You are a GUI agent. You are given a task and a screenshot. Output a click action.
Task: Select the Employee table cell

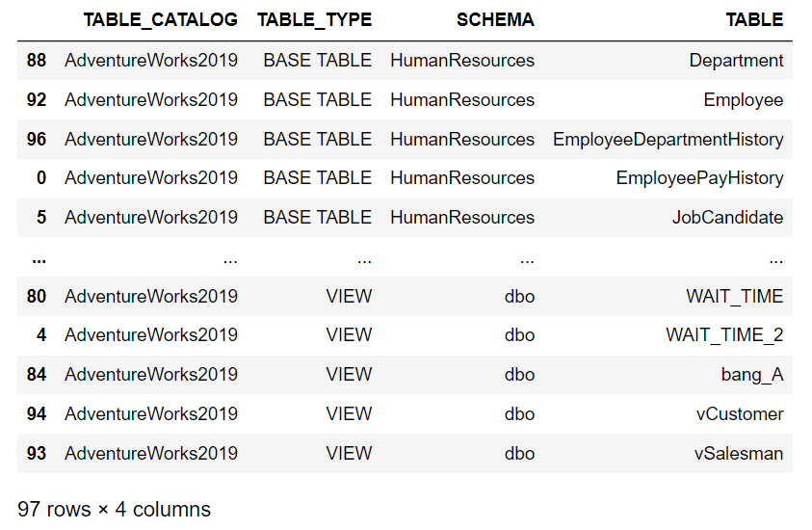pos(743,100)
